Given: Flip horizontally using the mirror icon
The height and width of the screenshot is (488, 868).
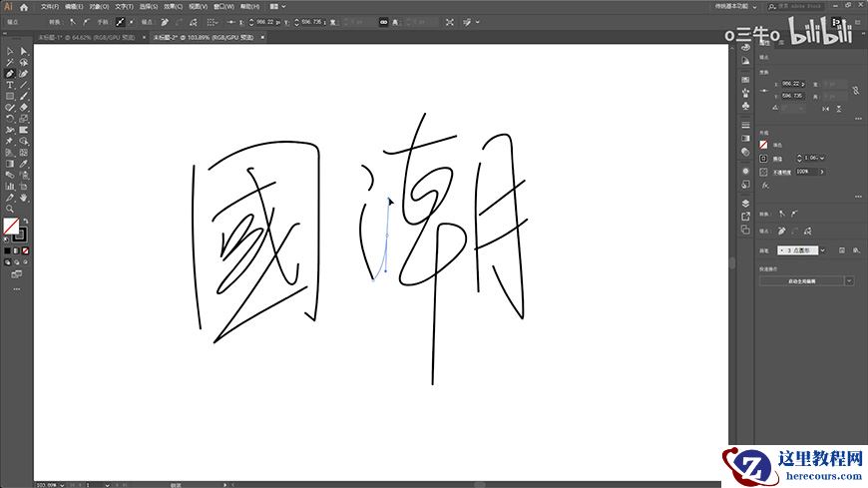Looking at the screenshot, I should click(x=825, y=109).
